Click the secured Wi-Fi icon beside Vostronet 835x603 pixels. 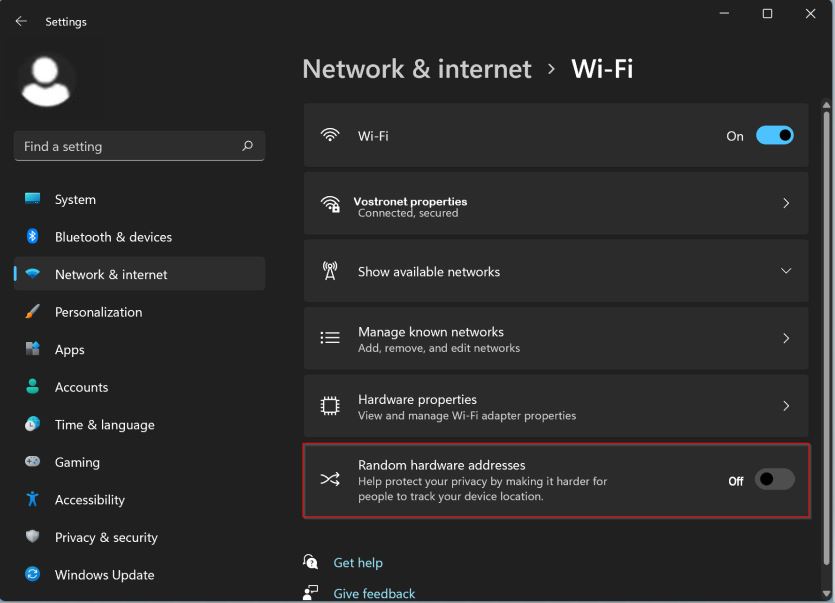[x=330, y=204]
